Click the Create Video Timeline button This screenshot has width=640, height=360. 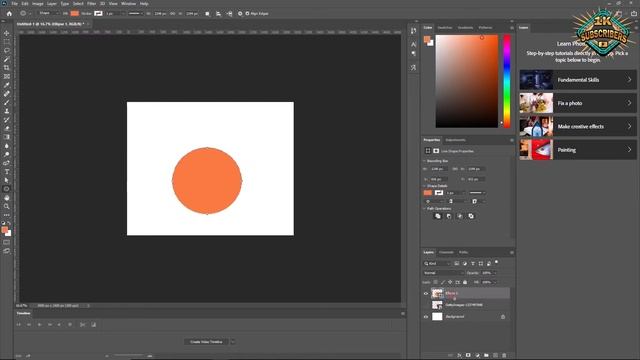click(x=206, y=342)
